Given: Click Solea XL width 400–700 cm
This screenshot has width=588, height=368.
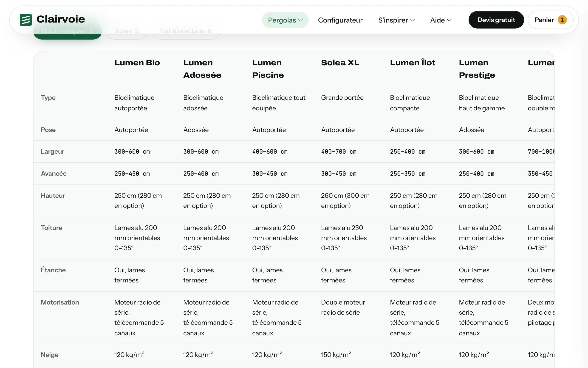Looking at the screenshot, I should pyautogui.click(x=339, y=152).
